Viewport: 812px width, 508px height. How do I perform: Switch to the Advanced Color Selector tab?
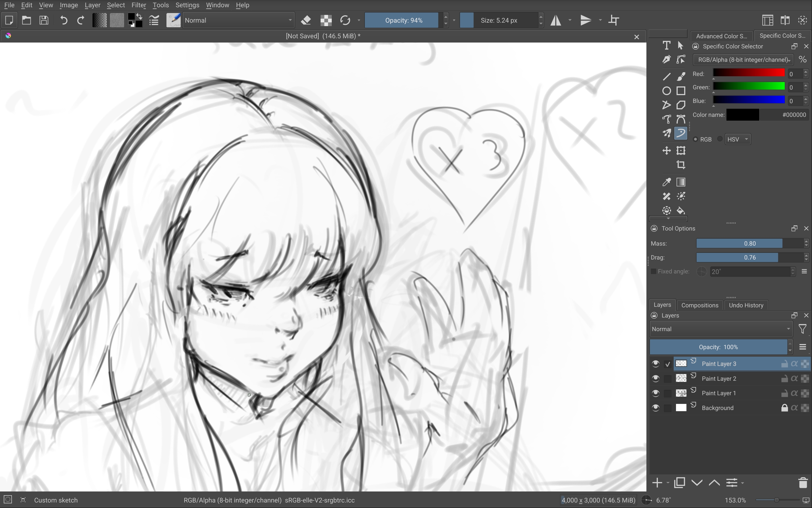coord(722,36)
